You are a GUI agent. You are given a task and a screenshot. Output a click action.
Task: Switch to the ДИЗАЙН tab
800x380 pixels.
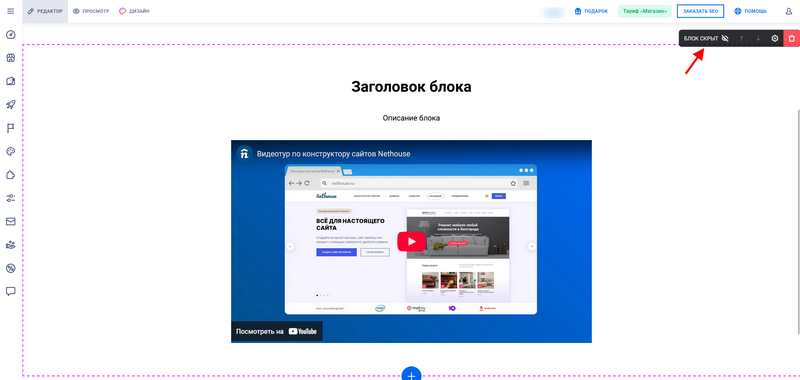tap(134, 11)
